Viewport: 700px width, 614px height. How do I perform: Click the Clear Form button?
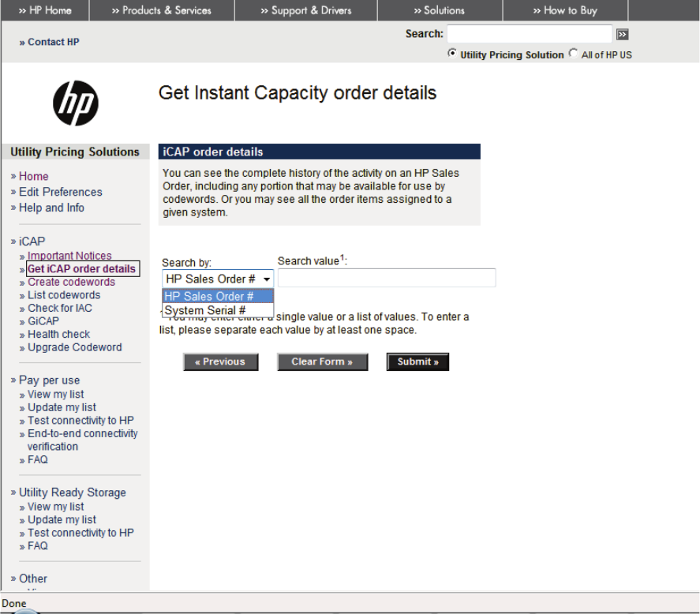click(x=322, y=361)
